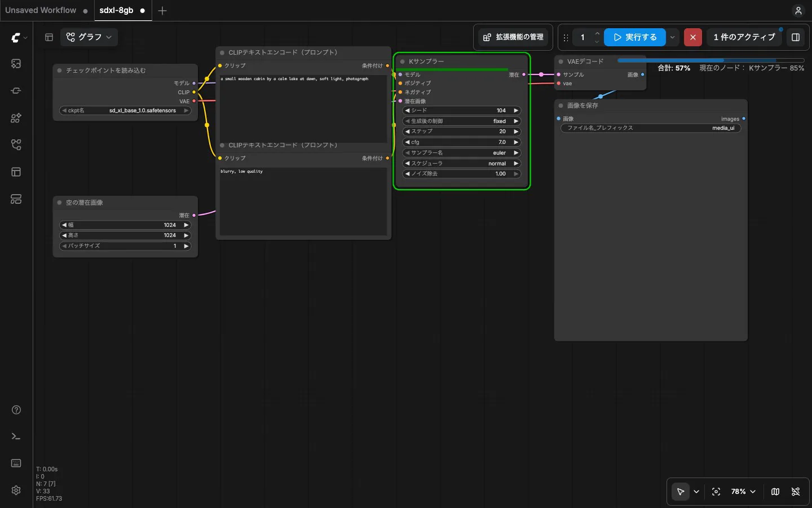Click the 実行する run button
Image resolution: width=812 pixels, height=508 pixels.
point(635,37)
